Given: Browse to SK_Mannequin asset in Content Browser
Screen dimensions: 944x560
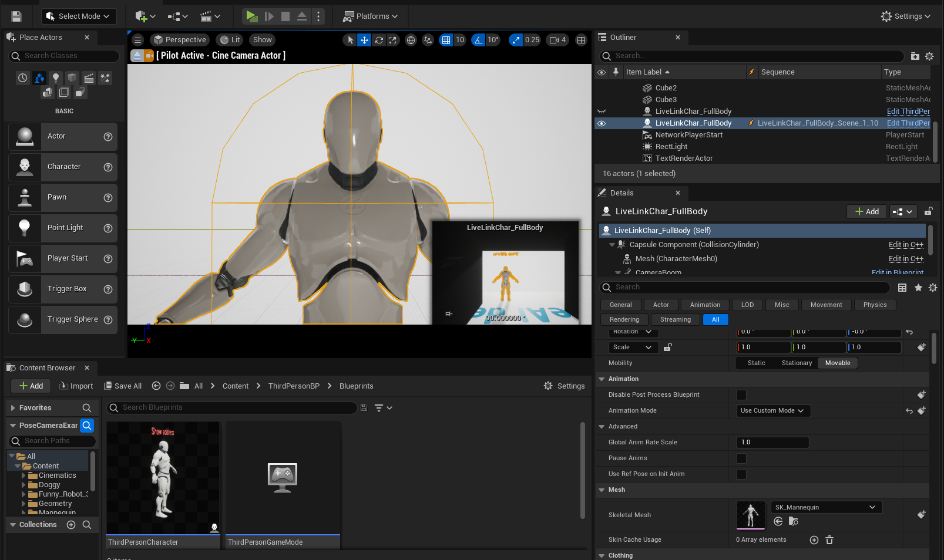Looking at the screenshot, I should coord(793,521).
